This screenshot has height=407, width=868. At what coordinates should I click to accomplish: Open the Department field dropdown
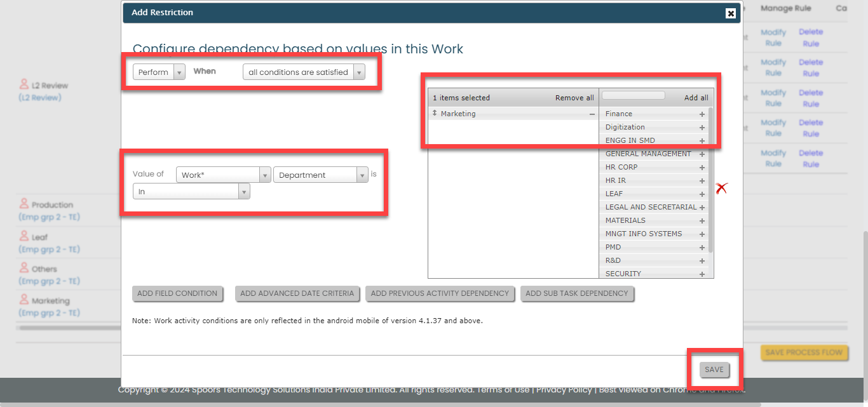tap(320, 175)
